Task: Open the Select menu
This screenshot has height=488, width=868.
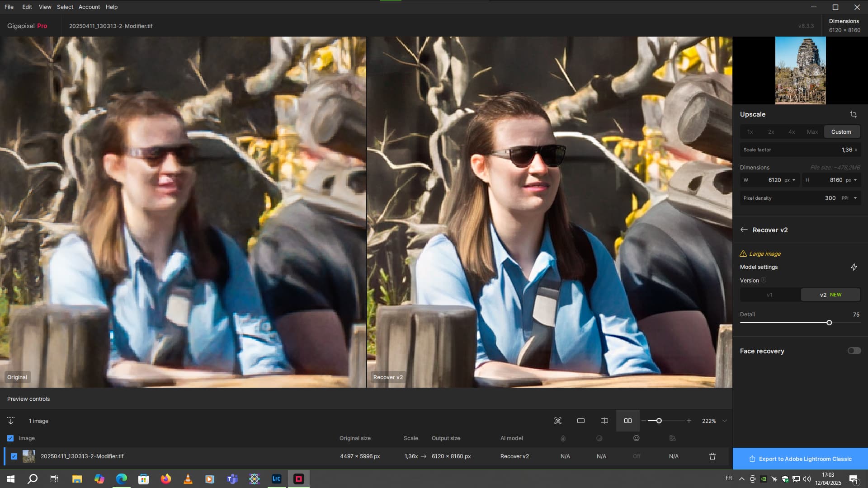Action: click(65, 7)
